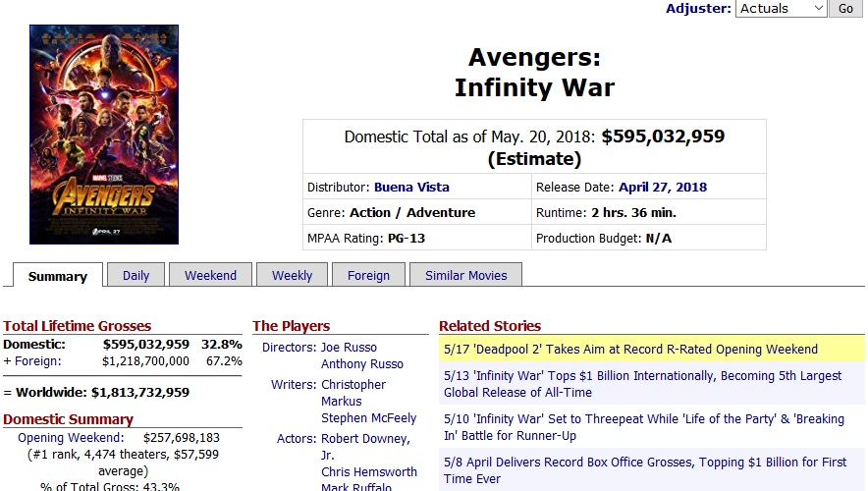This screenshot has width=868, height=491.
Task: Open the 5/13 Infinity War $1 Billion story
Action: point(643,384)
